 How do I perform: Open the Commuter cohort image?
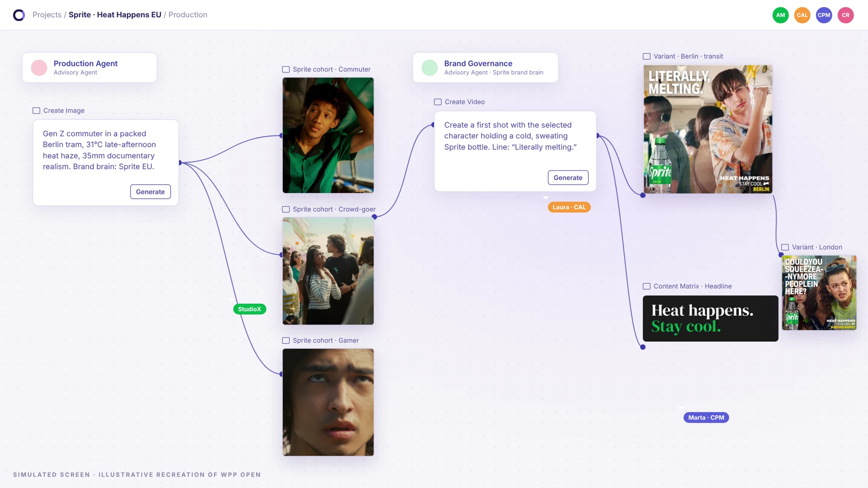(x=328, y=135)
